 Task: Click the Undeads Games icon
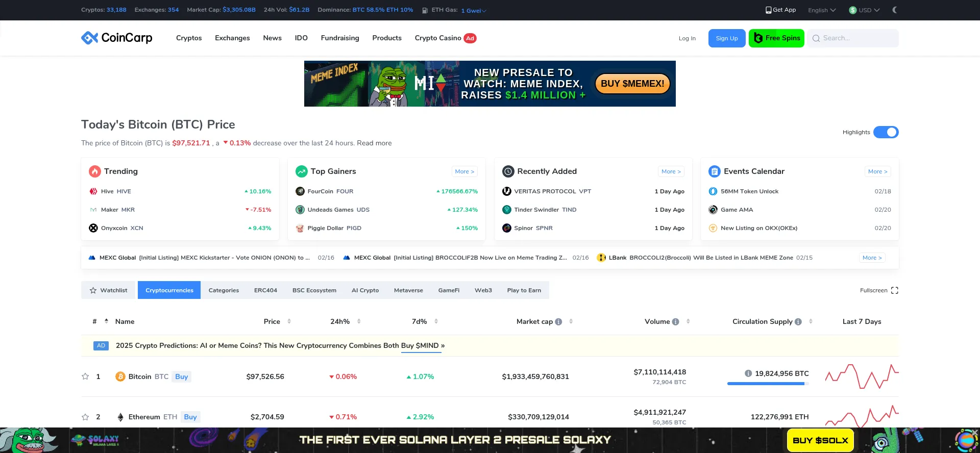300,210
